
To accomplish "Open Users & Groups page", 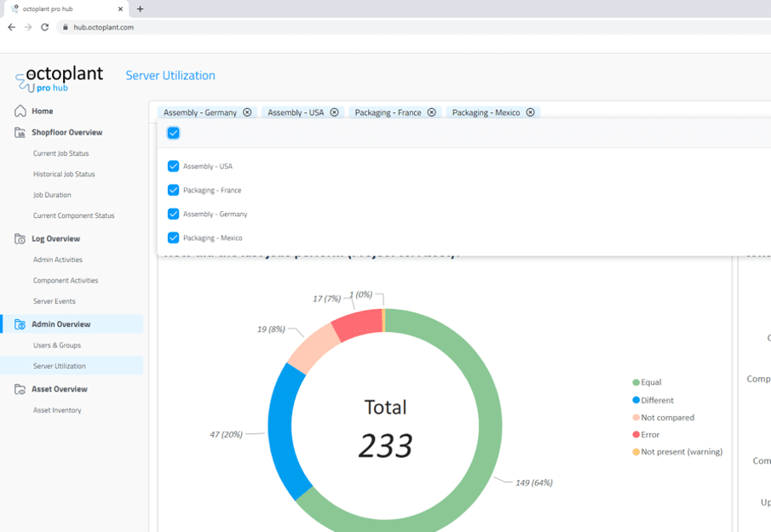I will tap(57, 346).
